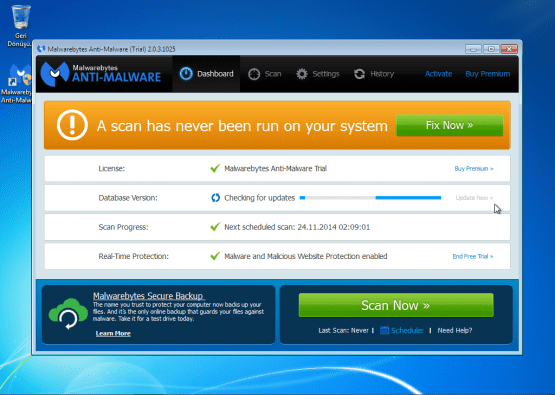
Task: Click the Activate link
Action: click(x=438, y=74)
